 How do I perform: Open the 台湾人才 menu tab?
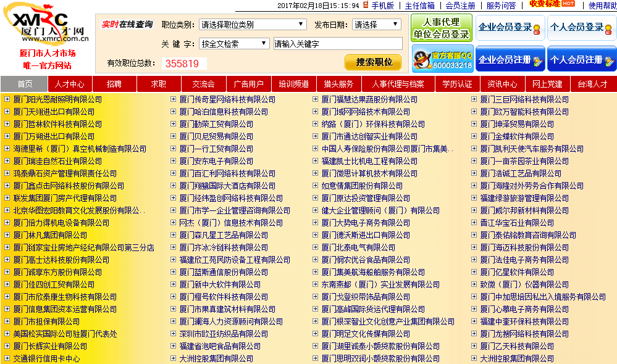pos(593,84)
